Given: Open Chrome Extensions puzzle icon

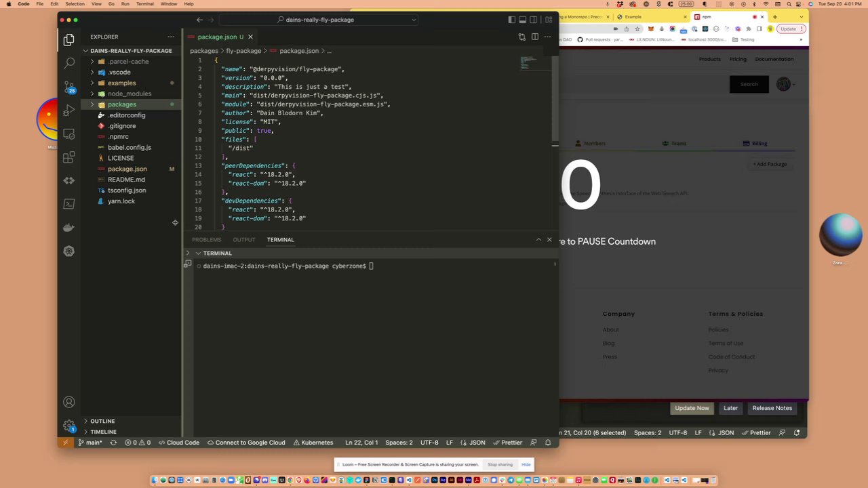Looking at the screenshot, I should point(749,29).
